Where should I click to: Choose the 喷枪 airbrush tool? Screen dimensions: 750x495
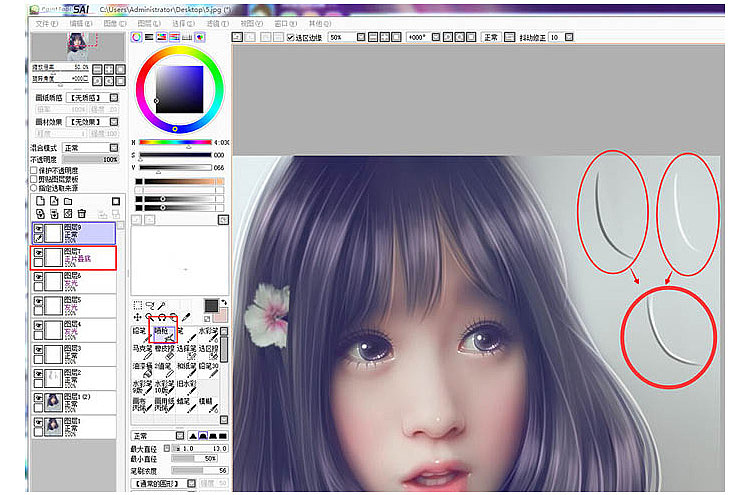coord(164,334)
